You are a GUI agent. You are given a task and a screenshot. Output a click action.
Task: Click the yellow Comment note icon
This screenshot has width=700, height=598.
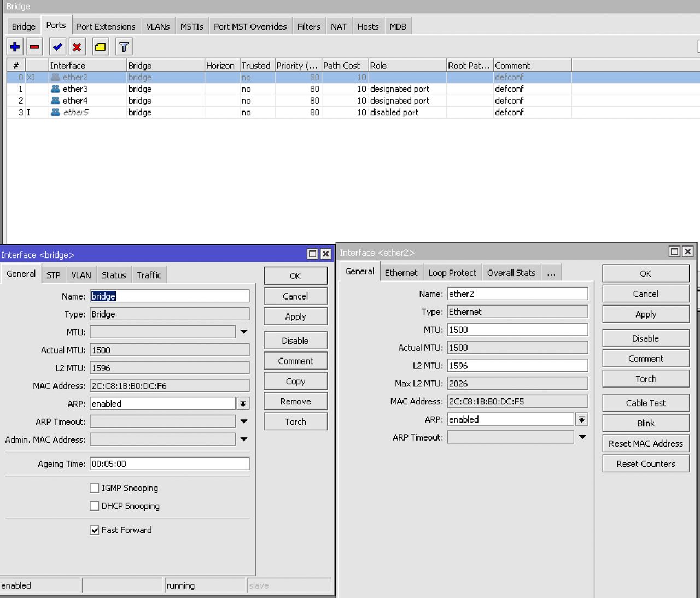tap(101, 47)
